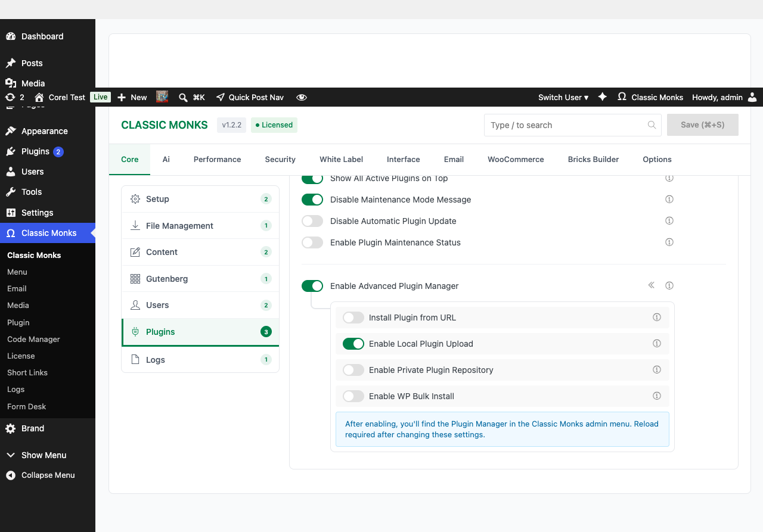Open Howdy, admin account menu
Image resolution: width=763 pixels, height=532 pixels.
(724, 97)
